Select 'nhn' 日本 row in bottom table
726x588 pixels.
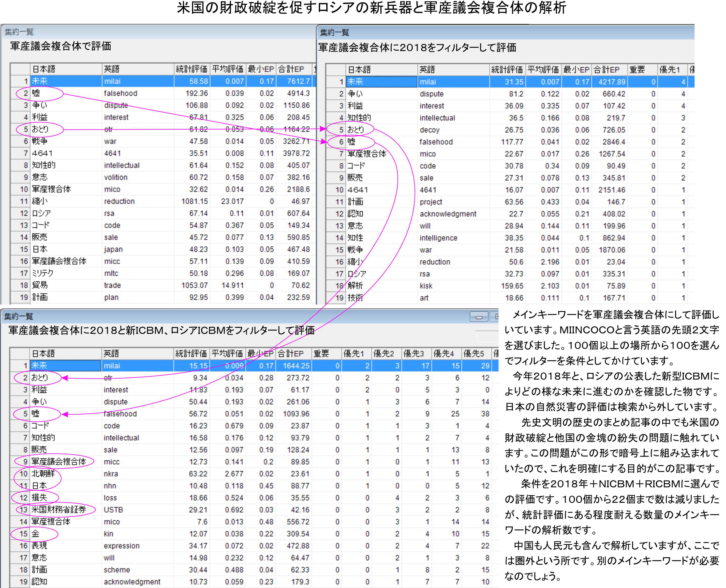coord(254,486)
